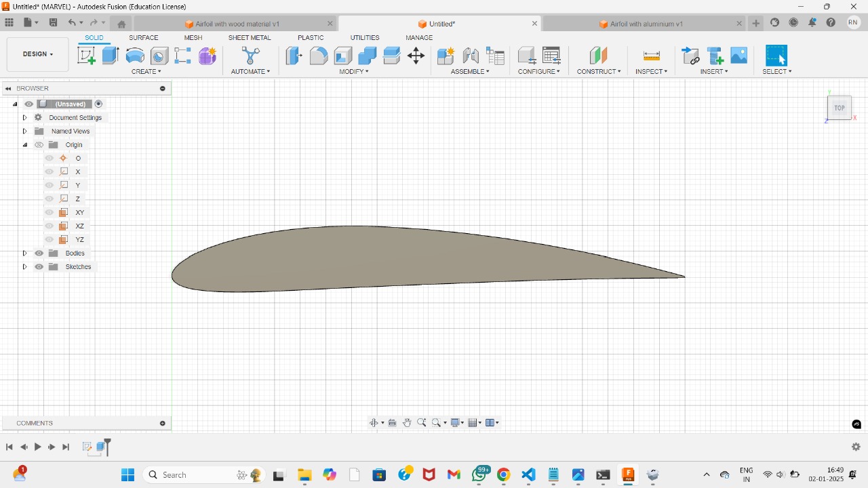The width and height of the screenshot is (868, 488).
Task: Switch to the MESH tab
Action: point(193,38)
